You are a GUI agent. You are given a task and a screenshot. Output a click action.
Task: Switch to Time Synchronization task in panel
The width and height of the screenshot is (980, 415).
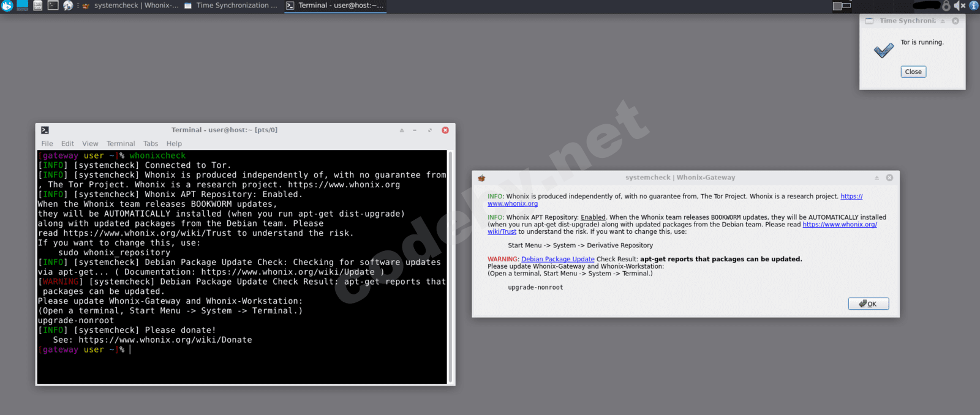(x=231, y=6)
